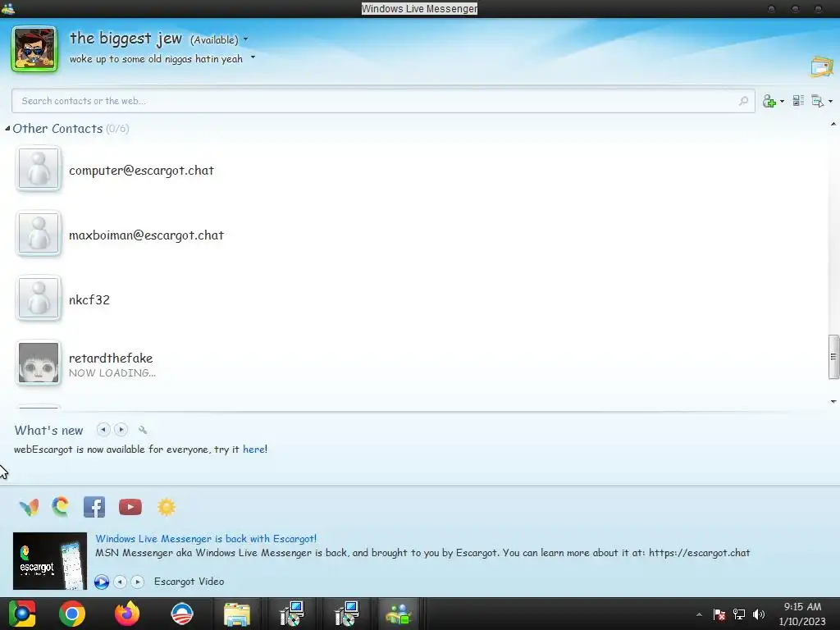The height and width of the screenshot is (630, 840).
Task: Open 'Windows Live Messenger is back with Escargot!' link
Action: point(206,539)
